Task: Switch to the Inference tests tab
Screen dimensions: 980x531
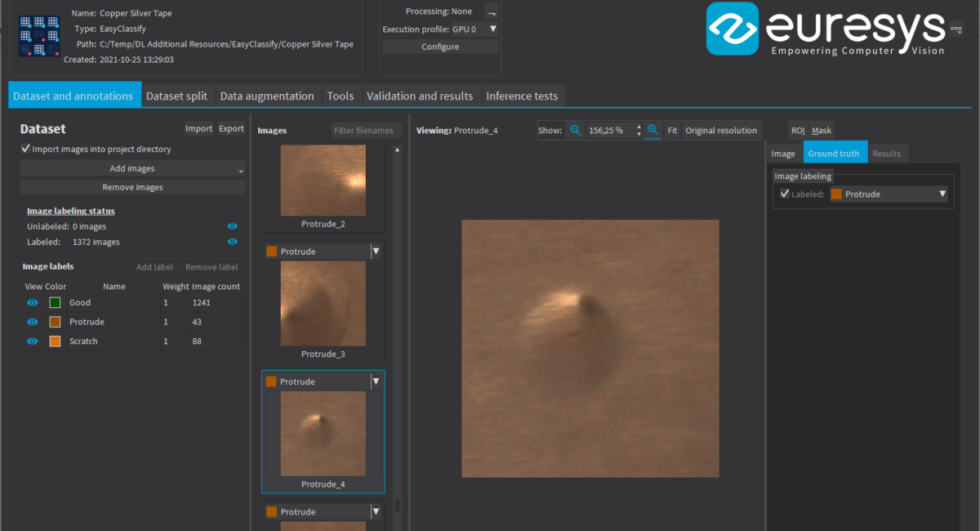Action: coord(523,96)
